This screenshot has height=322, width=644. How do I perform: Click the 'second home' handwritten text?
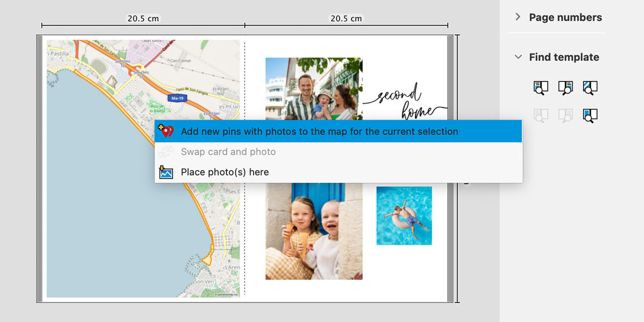click(x=404, y=102)
